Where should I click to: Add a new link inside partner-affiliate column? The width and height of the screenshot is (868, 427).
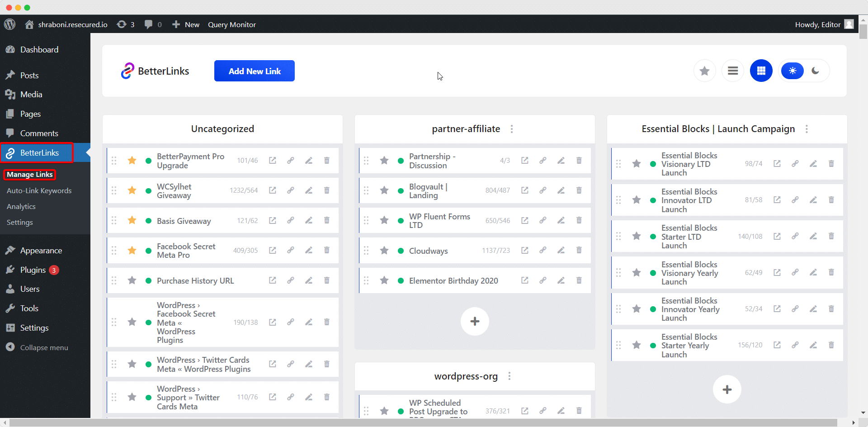click(474, 321)
